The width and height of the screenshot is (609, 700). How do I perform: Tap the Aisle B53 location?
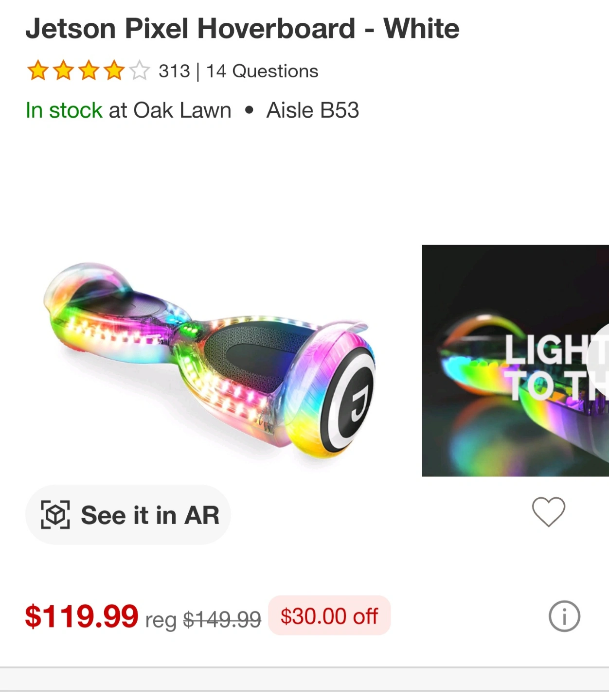(x=313, y=110)
